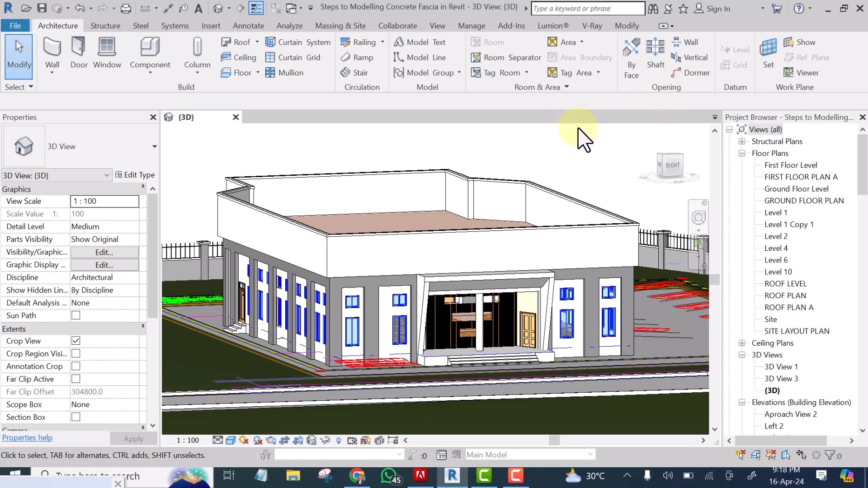Open the 3D View: {3D} type dropdown
The image size is (868, 488).
point(56,175)
